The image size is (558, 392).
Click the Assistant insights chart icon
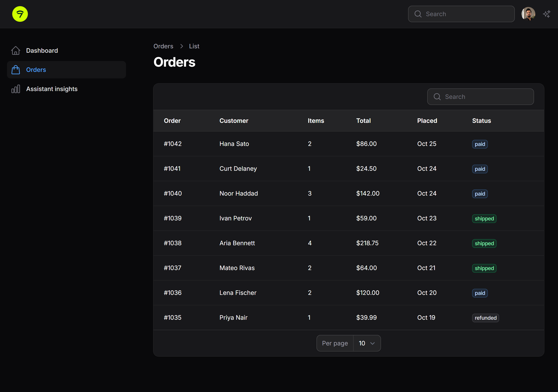click(x=15, y=89)
